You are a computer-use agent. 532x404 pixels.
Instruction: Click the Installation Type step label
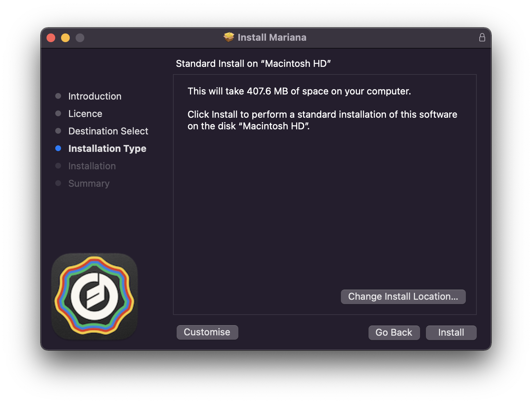point(107,149)
